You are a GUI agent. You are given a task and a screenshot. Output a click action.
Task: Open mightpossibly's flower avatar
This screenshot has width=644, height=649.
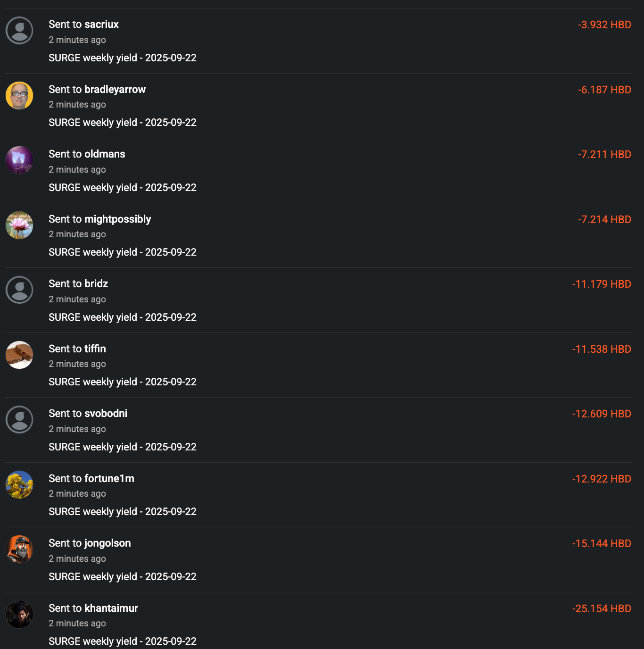(19, 225)
